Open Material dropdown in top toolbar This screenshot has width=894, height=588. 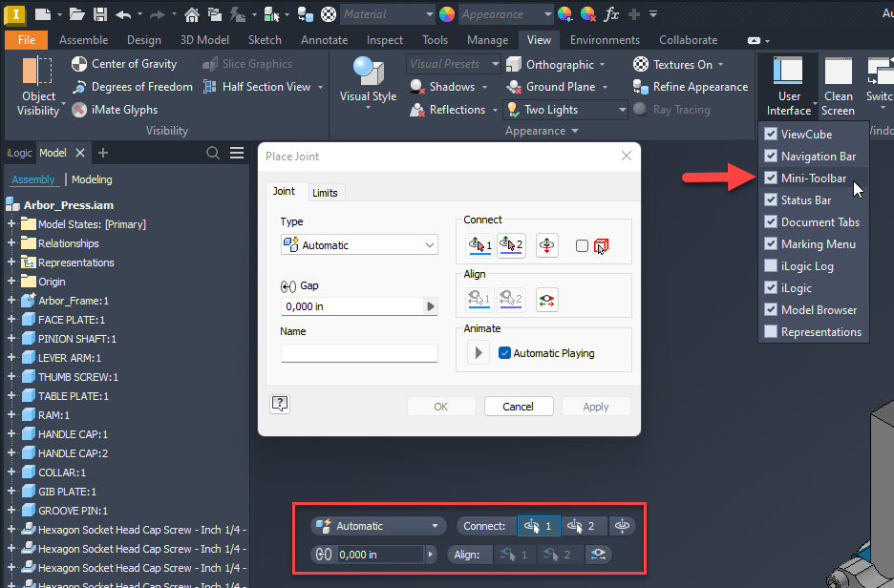click(389, 14)
